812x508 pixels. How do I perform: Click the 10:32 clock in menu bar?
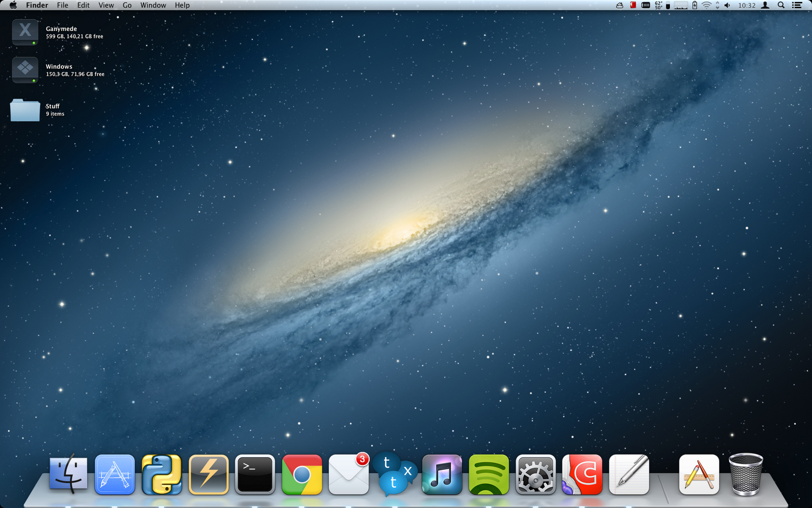(x=747, y=5)
